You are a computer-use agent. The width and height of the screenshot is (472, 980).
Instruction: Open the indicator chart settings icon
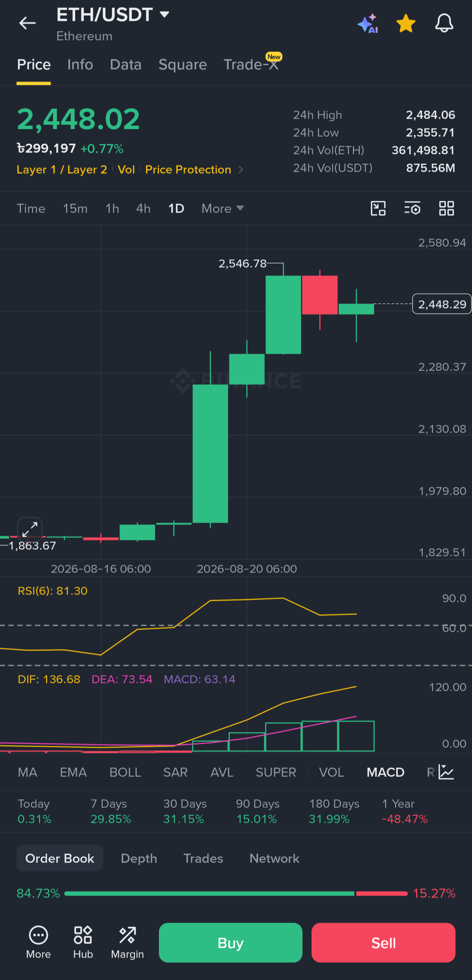click(446, 772)
